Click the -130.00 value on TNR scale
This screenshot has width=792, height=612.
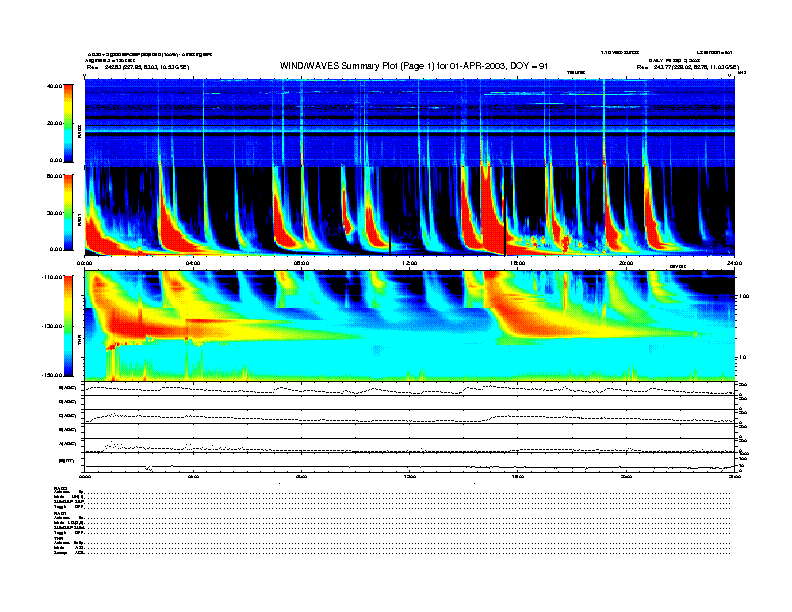(x=52, y=326)
